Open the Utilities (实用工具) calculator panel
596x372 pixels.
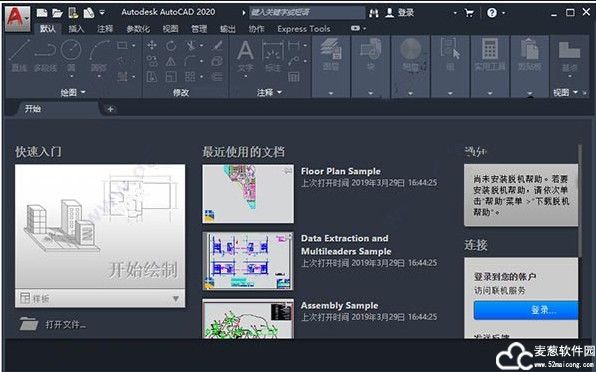pyautogui.click(x=490, y=55)
